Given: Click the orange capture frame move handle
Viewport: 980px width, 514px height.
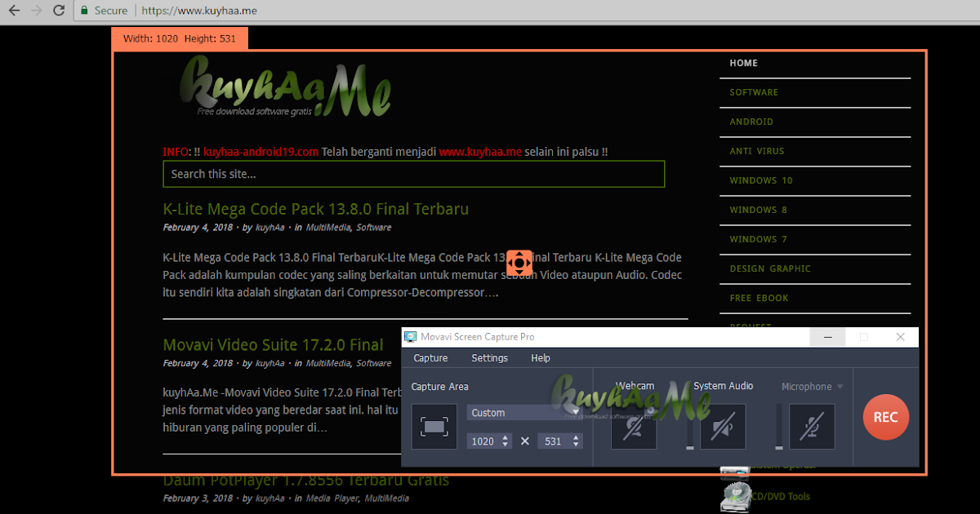Looking at the screenshot, I should pos(519,264).
